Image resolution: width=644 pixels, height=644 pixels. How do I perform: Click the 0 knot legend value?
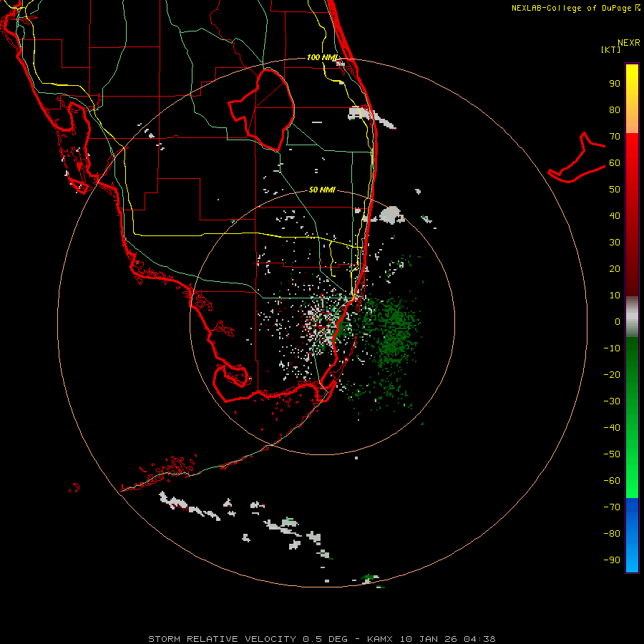tap(618, 321)
